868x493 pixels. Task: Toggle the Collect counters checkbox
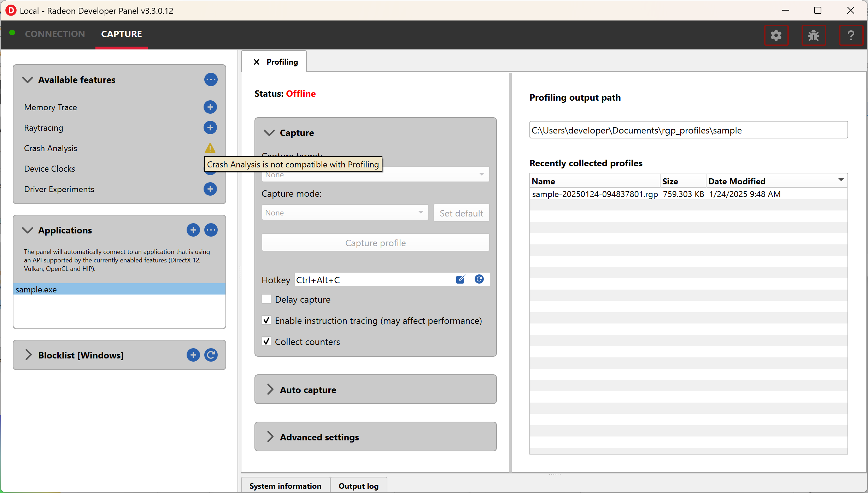coord(266,341)
